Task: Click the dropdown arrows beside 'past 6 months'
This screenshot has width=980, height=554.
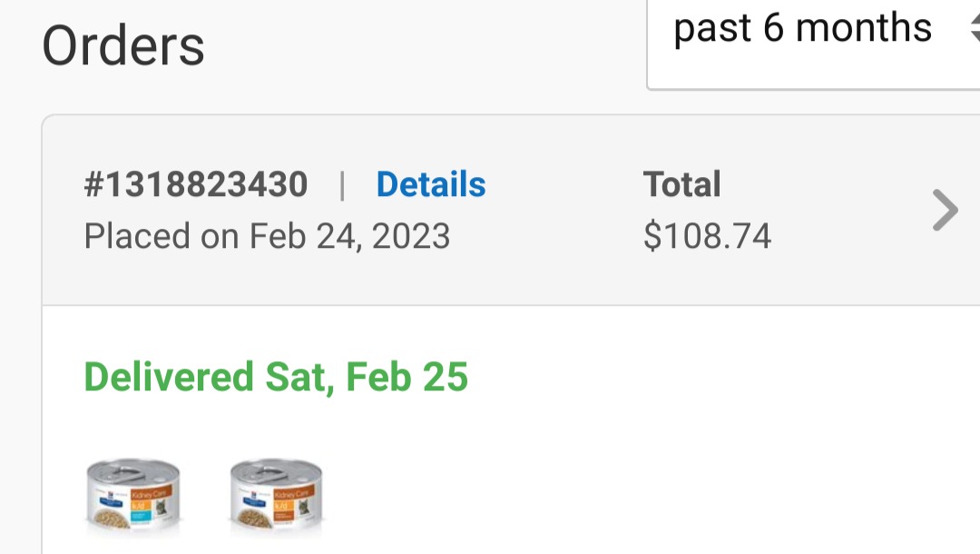Action: point(975,28)
